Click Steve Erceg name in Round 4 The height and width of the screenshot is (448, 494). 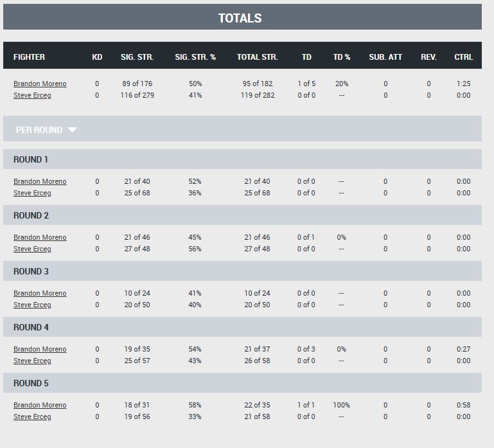[x=32, y=361]
